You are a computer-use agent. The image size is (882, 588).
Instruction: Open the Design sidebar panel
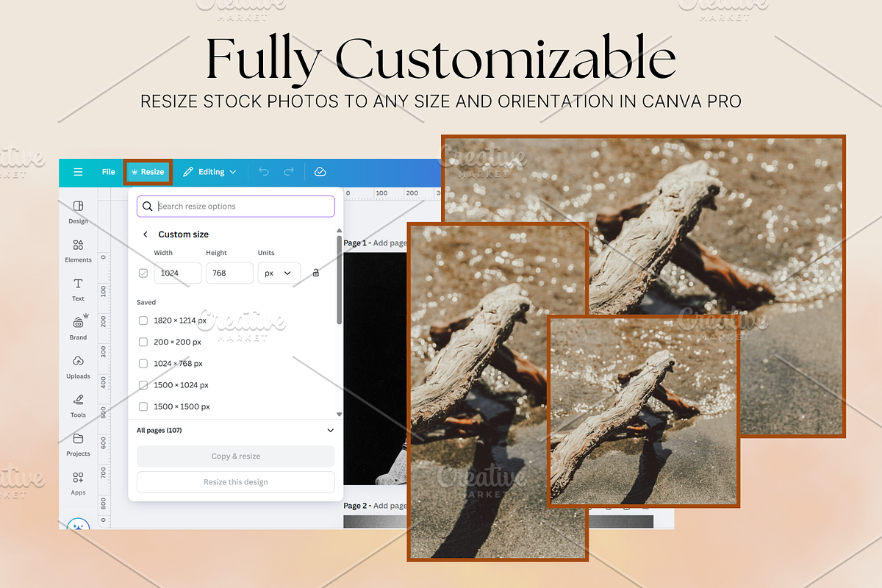78,212
